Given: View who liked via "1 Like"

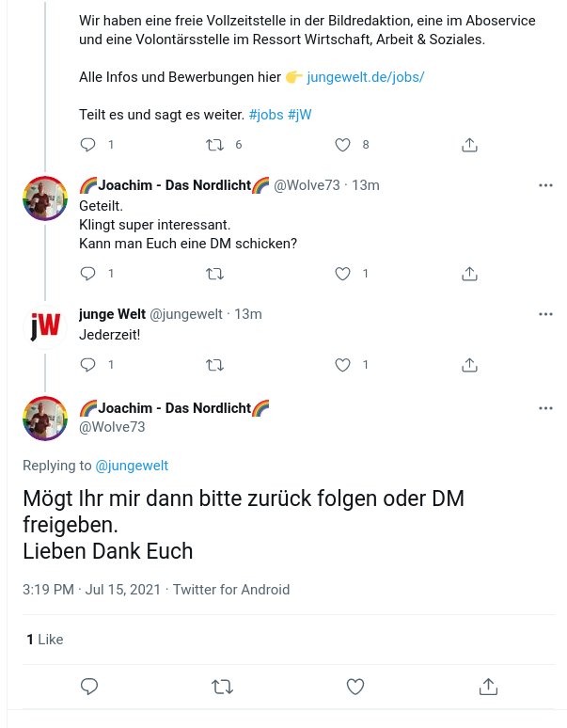Looking at the screenshot, I should tap(44, 640).
